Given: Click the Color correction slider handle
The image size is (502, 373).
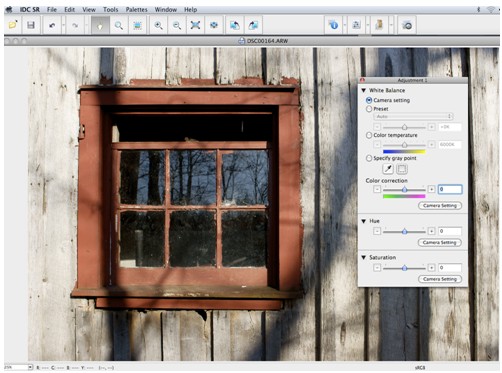Looking at the screenshot, I should pyautogui.click(x=404, y=189).
